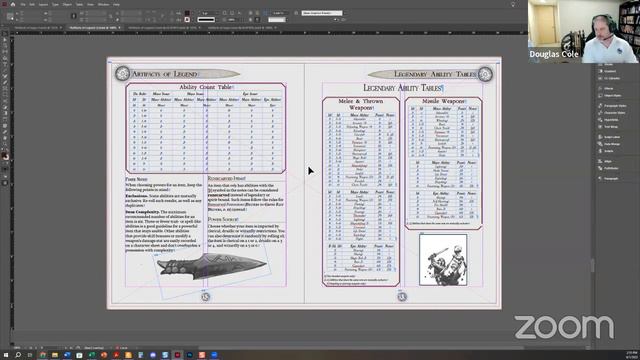Open the Table menu
The height and width of the screenshot is (360, 640).
point(79,4)
